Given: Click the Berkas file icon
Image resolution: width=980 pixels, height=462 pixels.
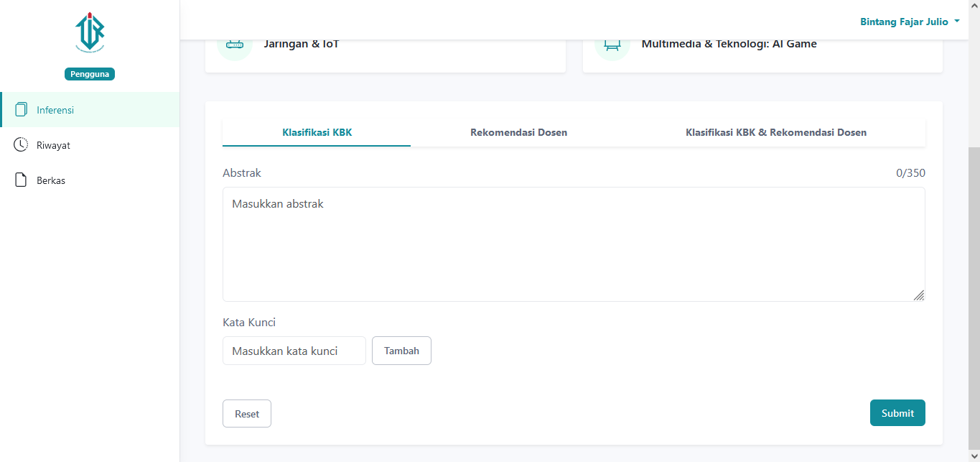Looking at the screenshot, I should click(21, 180).
